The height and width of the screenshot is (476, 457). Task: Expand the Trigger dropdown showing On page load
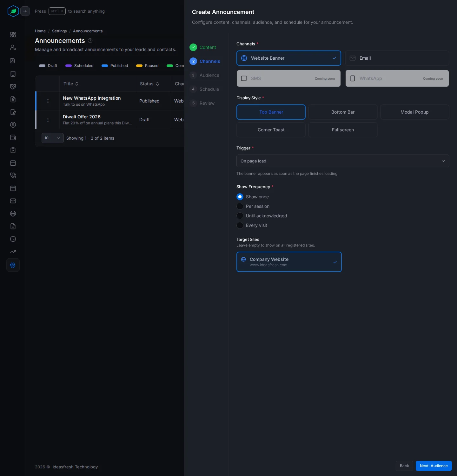[x=343, y=161]
